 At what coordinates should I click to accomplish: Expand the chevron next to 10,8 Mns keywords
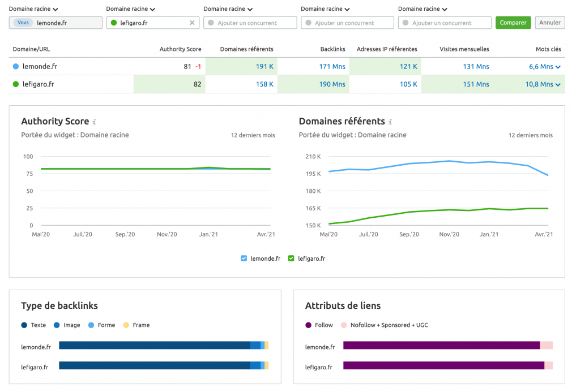point(558,84)
